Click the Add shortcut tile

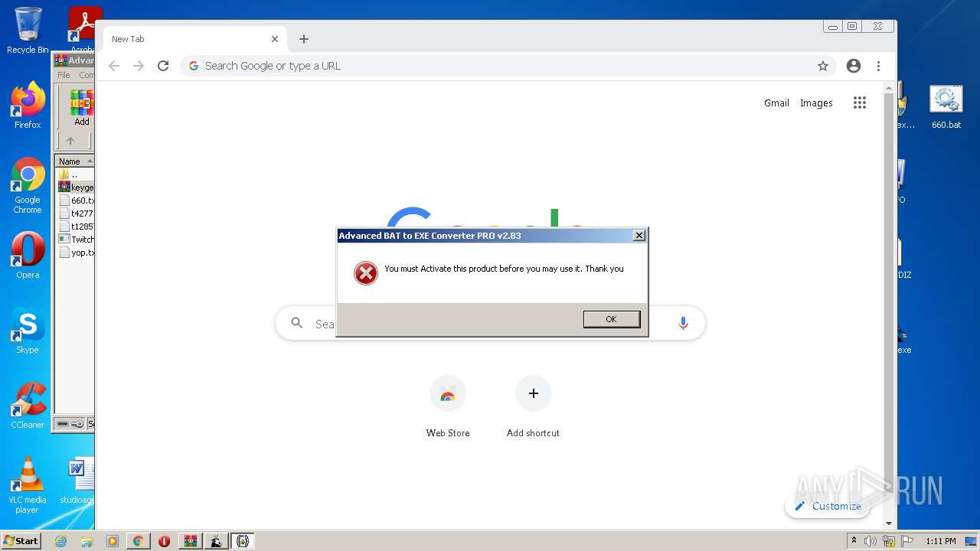click(x=533, y=406)
